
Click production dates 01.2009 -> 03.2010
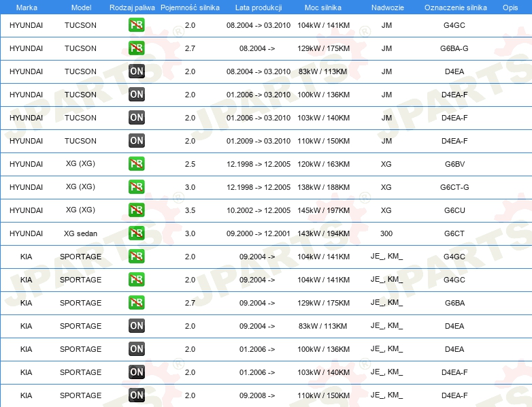(259, 141)
